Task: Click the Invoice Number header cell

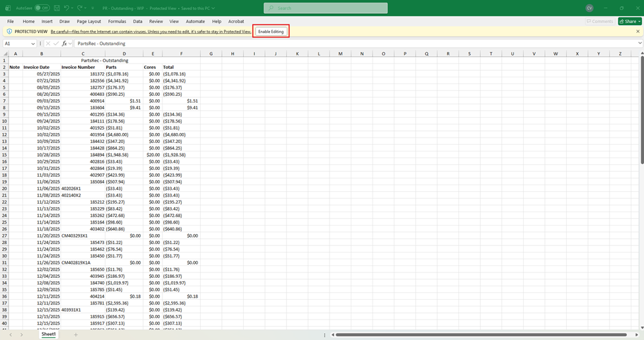Action: (x=83, y=67)
